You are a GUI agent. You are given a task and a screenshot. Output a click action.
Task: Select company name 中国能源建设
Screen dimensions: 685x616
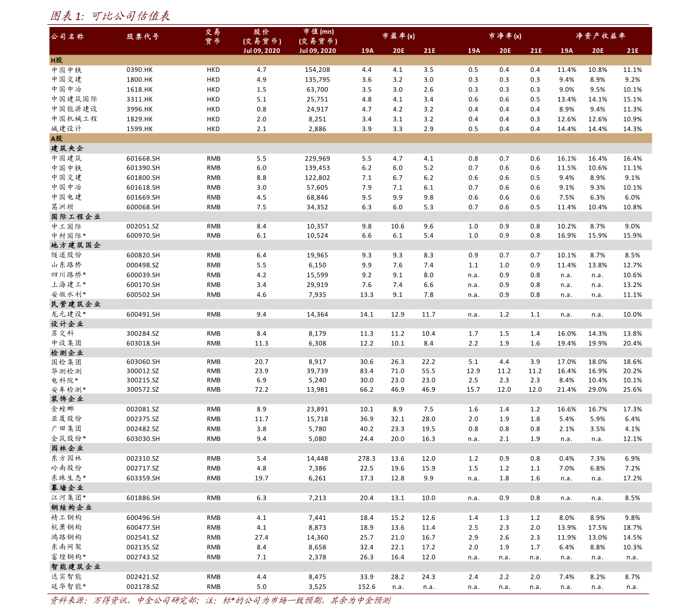tap(74, 109)
